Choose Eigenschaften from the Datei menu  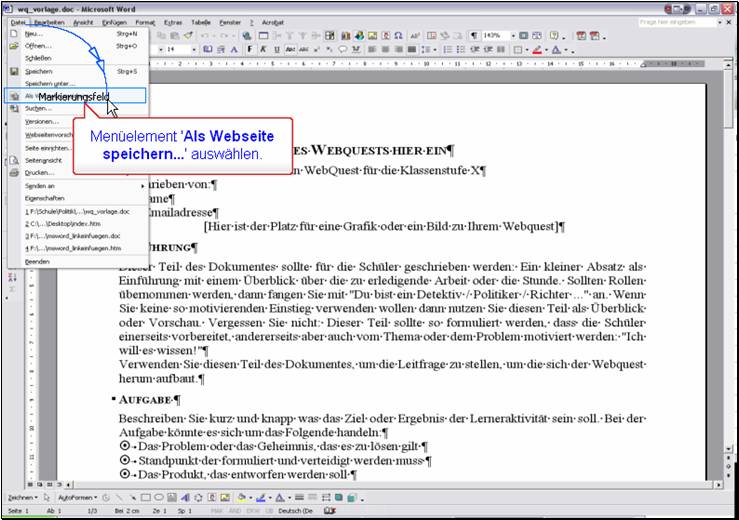[x=45, y=198]
